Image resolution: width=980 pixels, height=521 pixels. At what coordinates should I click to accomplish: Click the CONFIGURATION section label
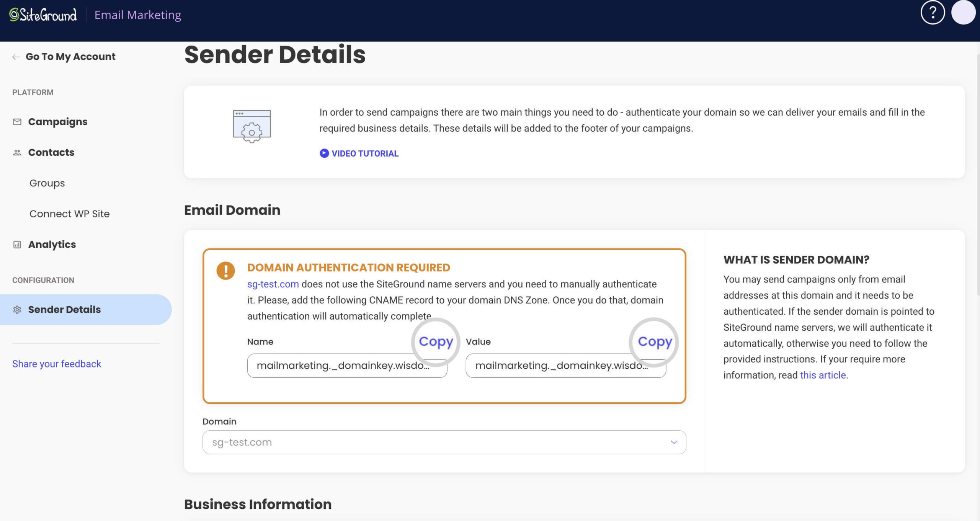pos(43,280)
